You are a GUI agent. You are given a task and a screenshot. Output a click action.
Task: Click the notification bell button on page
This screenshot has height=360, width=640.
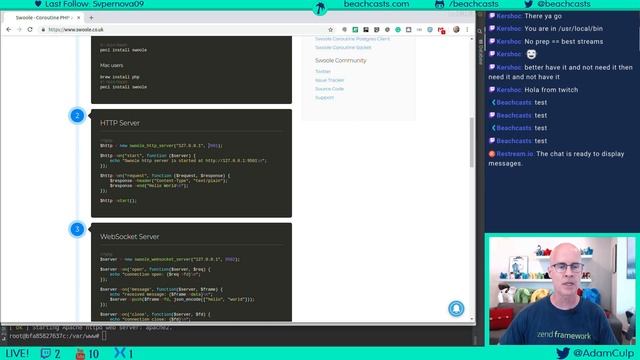[456, 309]
